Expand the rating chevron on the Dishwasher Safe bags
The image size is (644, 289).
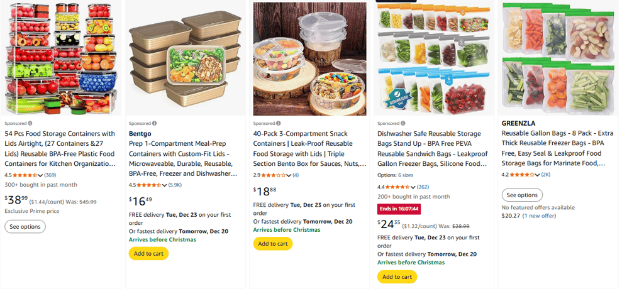point(414,187)
